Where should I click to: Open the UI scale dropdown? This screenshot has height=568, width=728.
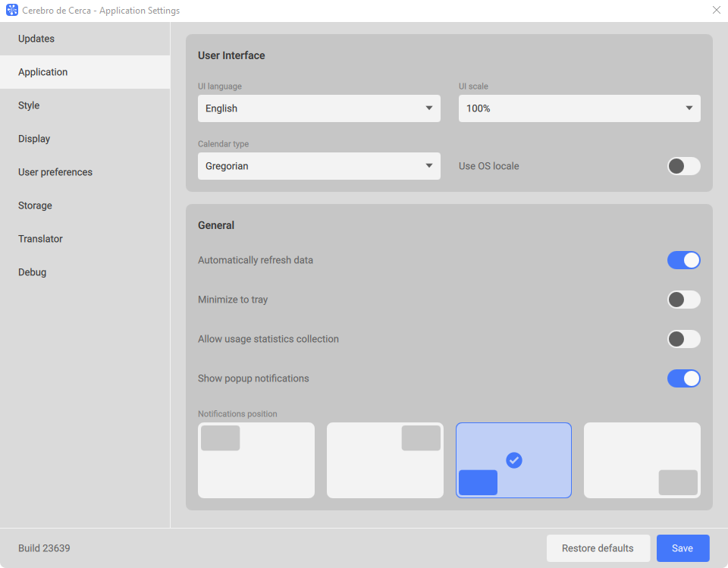pos(579,108)
